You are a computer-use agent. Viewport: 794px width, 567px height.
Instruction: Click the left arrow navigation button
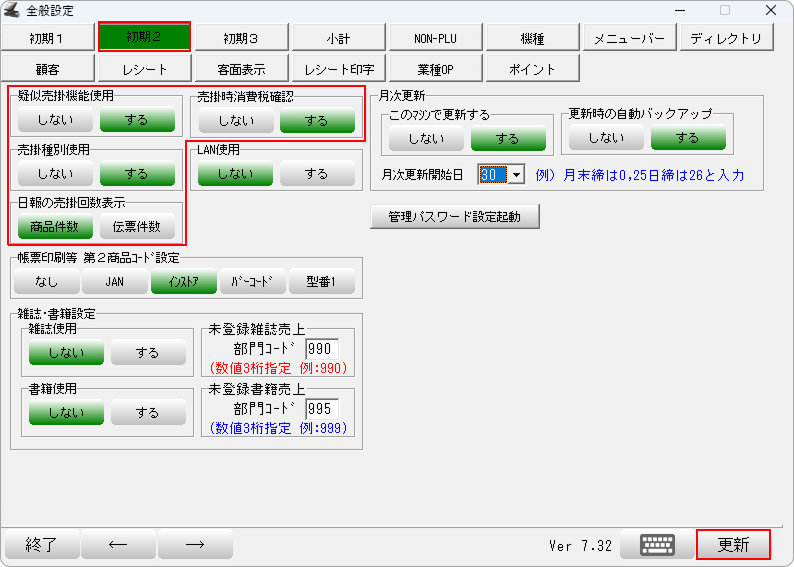coord(119,545)
